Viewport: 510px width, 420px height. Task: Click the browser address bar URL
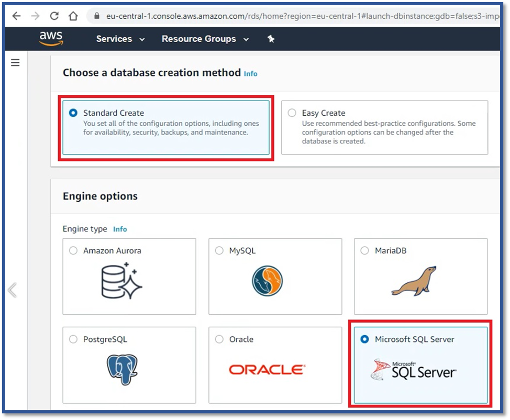point(303,16)
